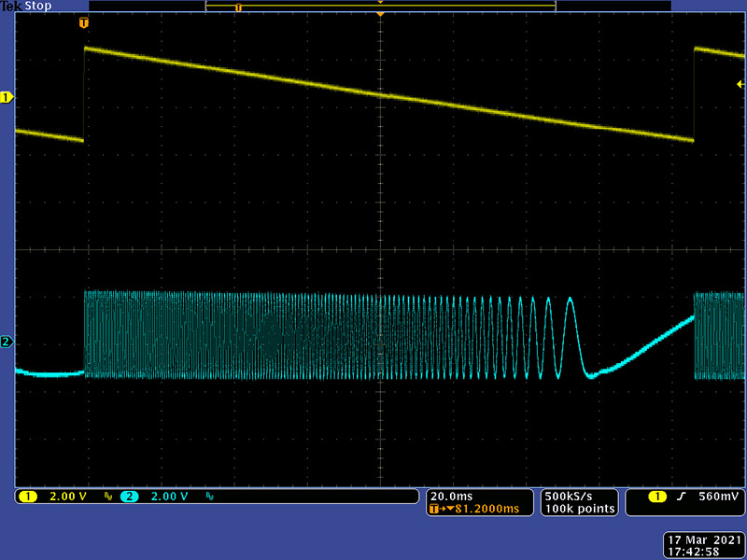Image resolution: width=747 pixels, height=560 pixels.
Task: Click the T marker inside the record overview bar
Action: (x=238, y=7)
